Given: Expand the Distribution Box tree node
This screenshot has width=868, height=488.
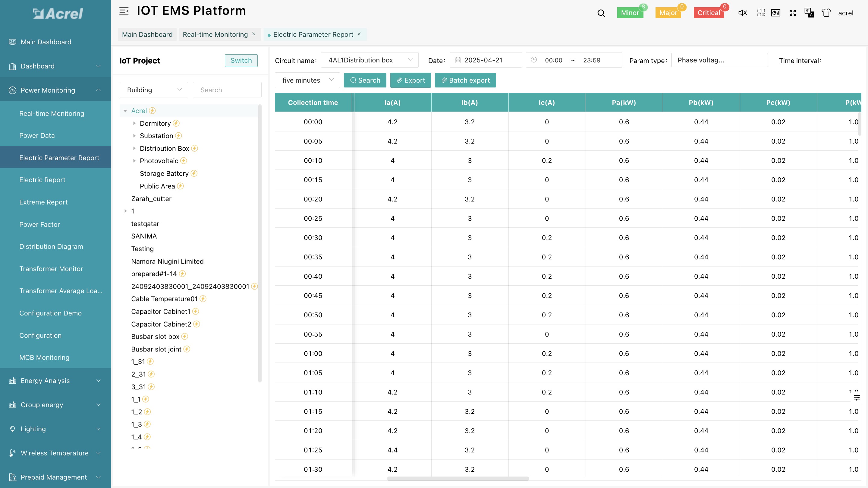Looking at the screenshot, I should (x=134, y=148).
